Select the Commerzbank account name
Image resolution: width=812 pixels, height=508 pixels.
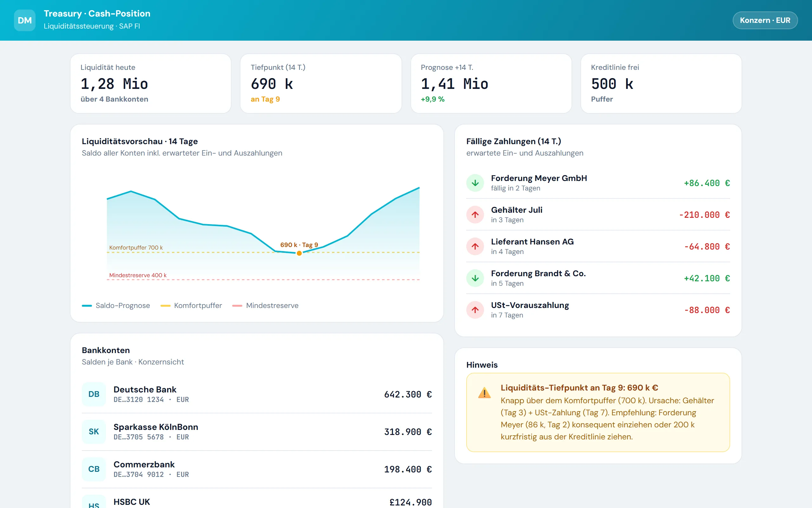[x=144, y=464]
